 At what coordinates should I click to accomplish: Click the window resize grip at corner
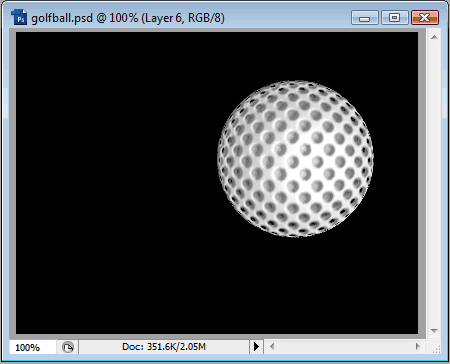[x=436, y=349]
